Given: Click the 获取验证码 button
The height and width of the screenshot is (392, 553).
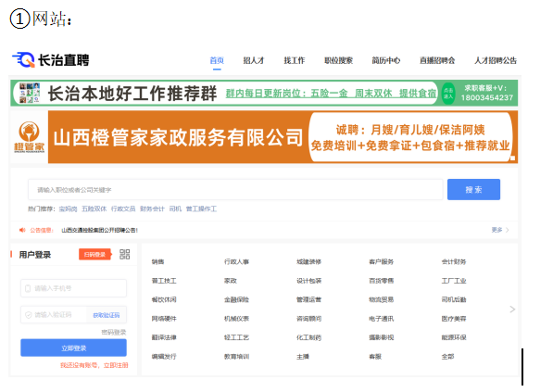Looking at the screenshot, I should tap(107, 315).
